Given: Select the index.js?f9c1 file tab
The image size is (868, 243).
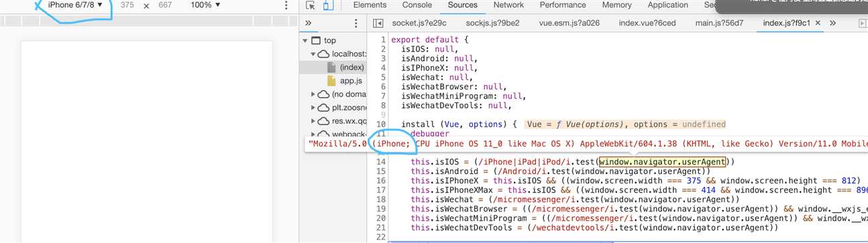Looking at the screenshot, I should (787, 23).
